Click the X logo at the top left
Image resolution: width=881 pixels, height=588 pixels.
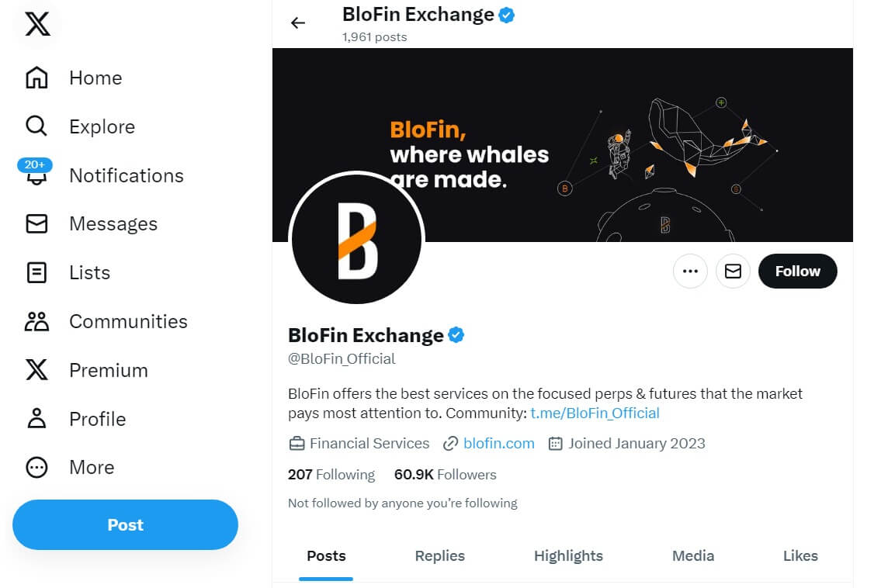(x=36, y=24)
